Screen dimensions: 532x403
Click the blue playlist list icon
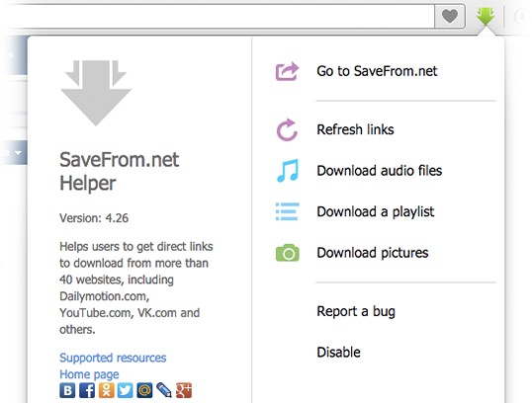pyautogui.click(x=288, y=211)
